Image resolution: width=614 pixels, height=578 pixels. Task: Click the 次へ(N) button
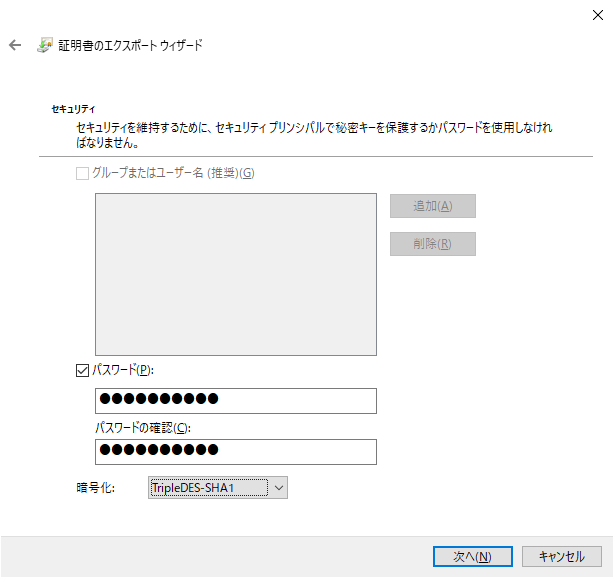point(473,556)
